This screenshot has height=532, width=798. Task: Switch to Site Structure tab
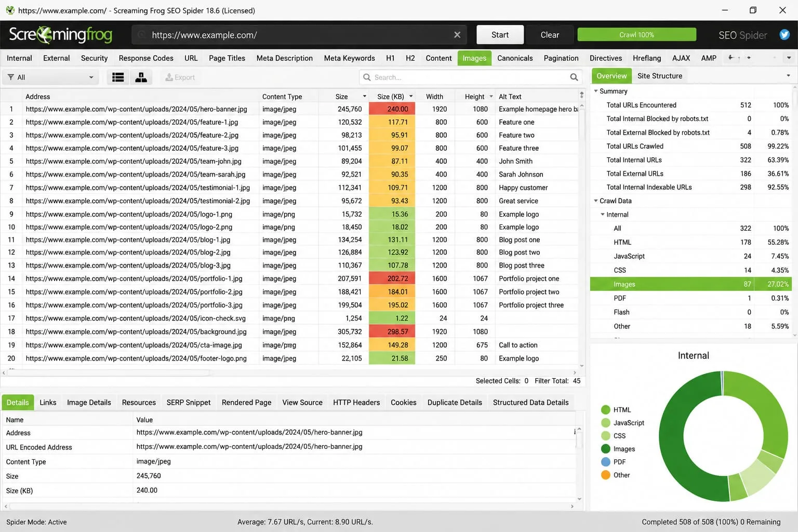click(x=660, y=76)
